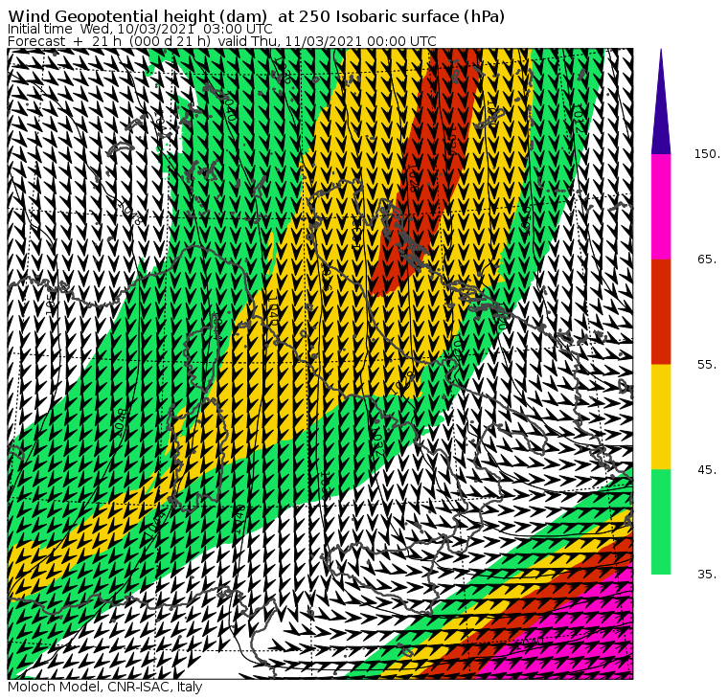
Task: Click the red colorbar segment
Action: (x=661, y=311)
